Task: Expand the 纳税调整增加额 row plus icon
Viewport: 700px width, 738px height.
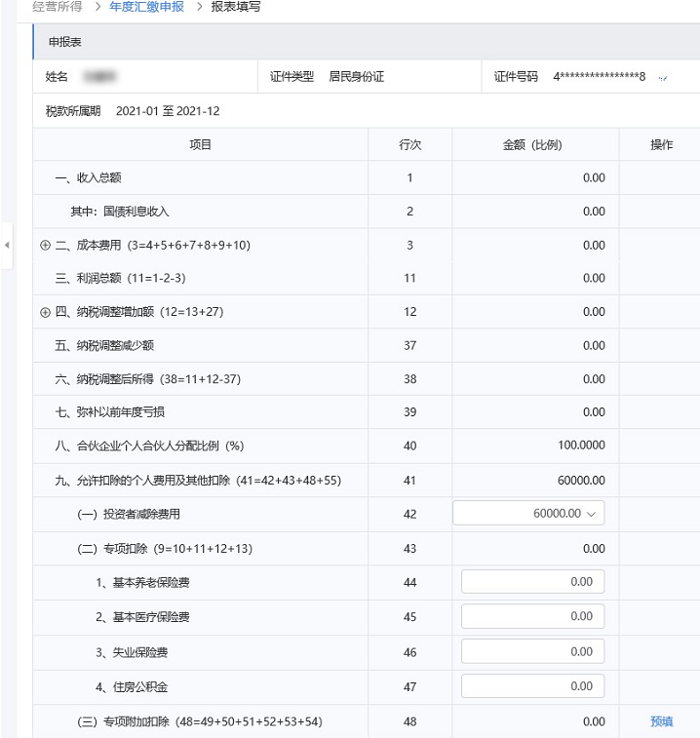Action: tap(45, 312)
